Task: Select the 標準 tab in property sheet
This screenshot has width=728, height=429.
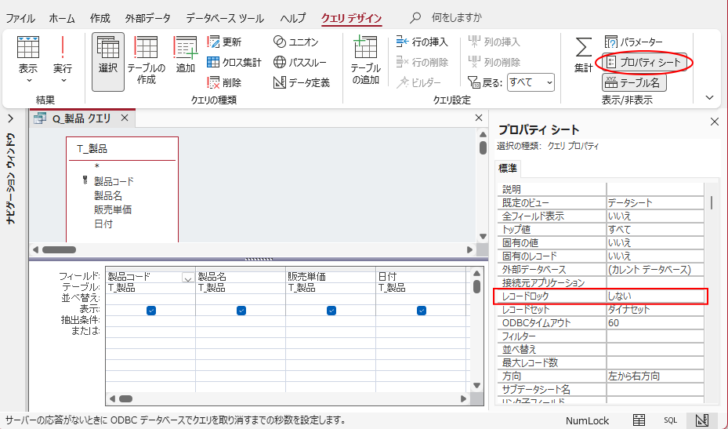Action: point(507,168)
